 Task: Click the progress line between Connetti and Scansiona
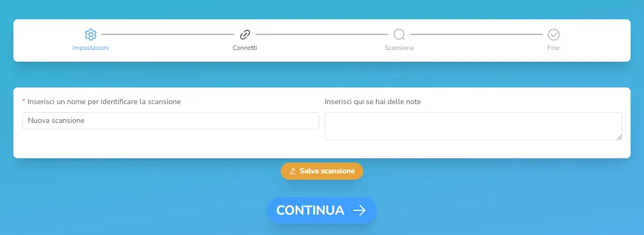(x=322, y=35)
